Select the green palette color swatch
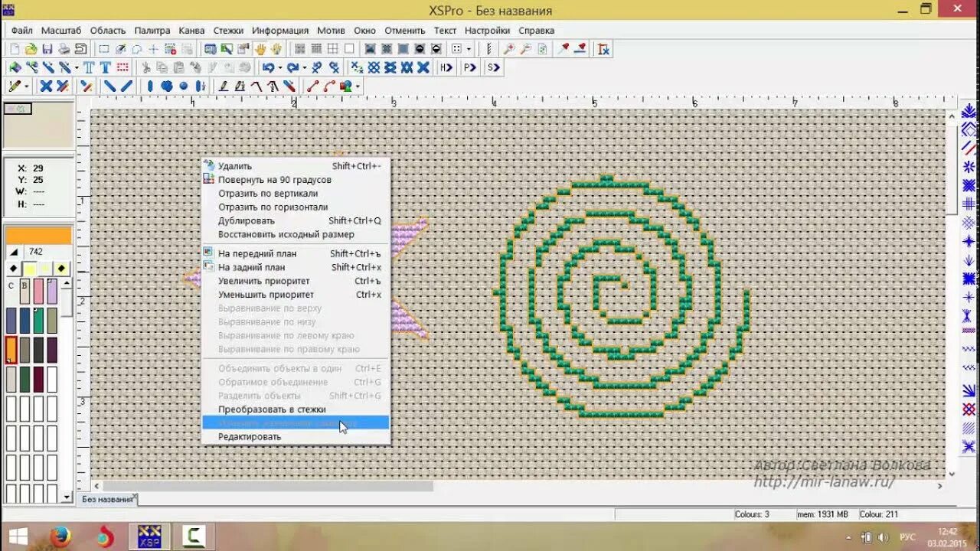The image size is (980, 551). tap(38, 320)
